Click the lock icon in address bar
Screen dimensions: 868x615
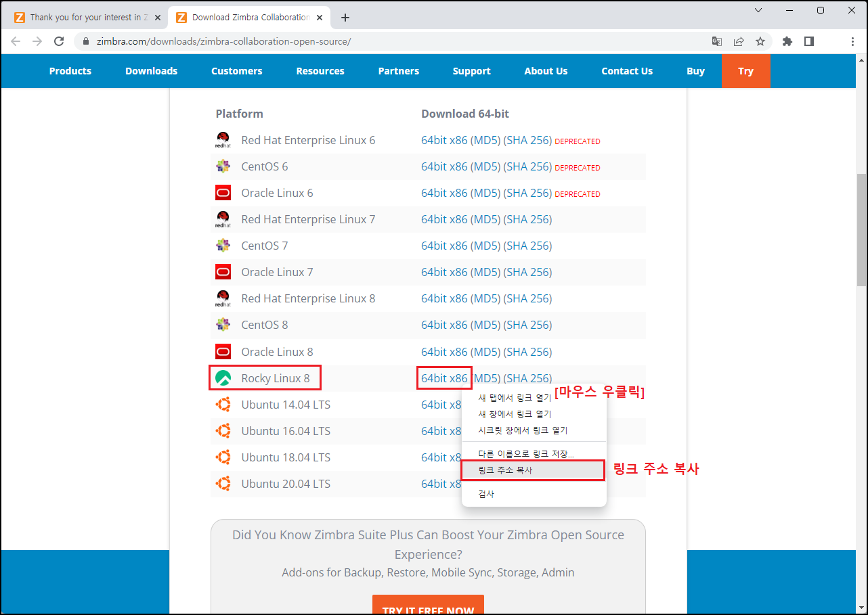[x=86, y=41]
